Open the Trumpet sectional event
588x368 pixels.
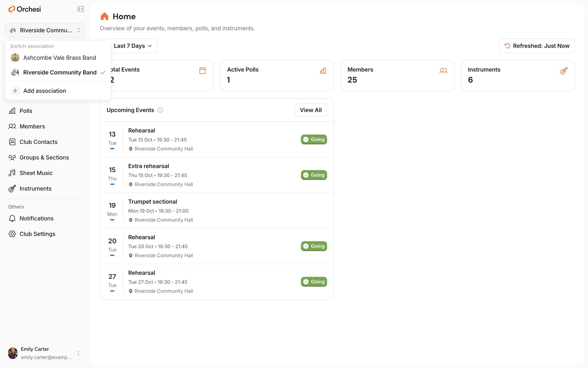point(217,211)
